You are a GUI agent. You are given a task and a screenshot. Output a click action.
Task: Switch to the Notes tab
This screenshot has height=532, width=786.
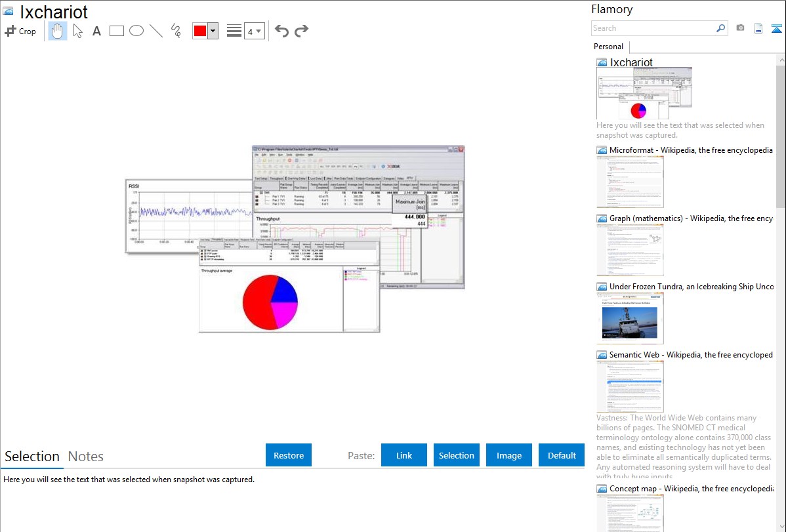[86, 457]
